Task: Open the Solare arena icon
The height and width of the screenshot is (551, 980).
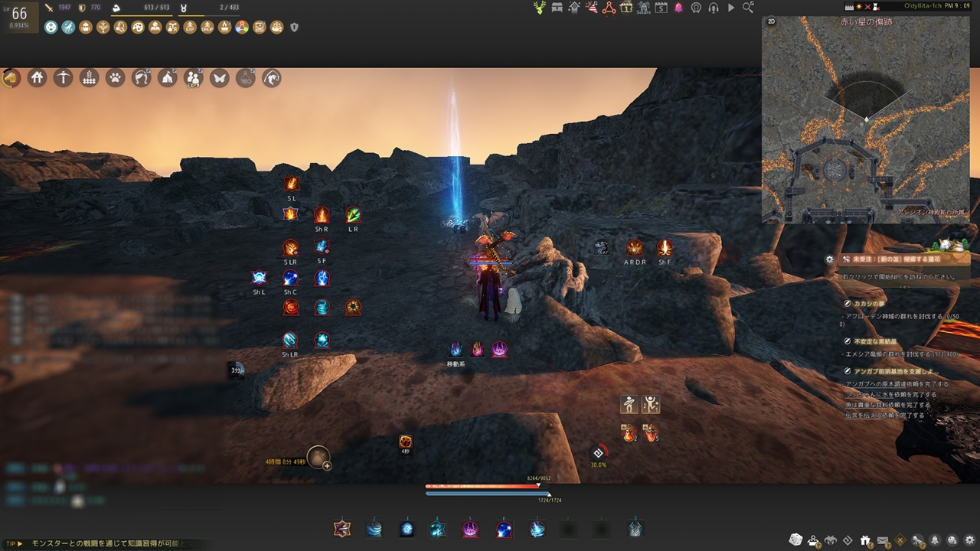Action: 644,8
